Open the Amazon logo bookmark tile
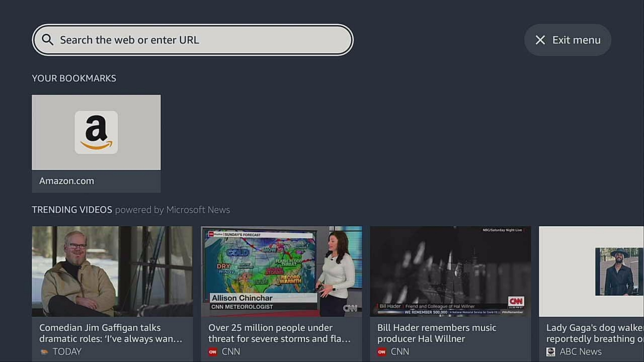 point(96,132)
